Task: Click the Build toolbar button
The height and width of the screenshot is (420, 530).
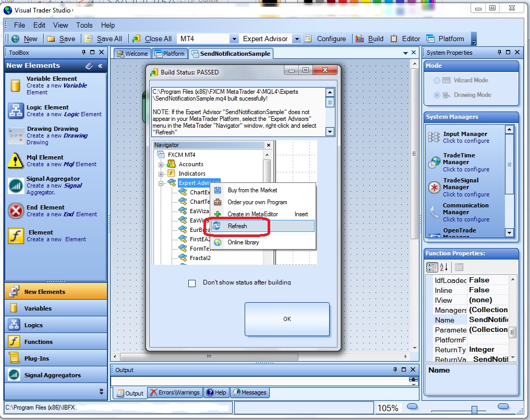Action: (369, 39)
